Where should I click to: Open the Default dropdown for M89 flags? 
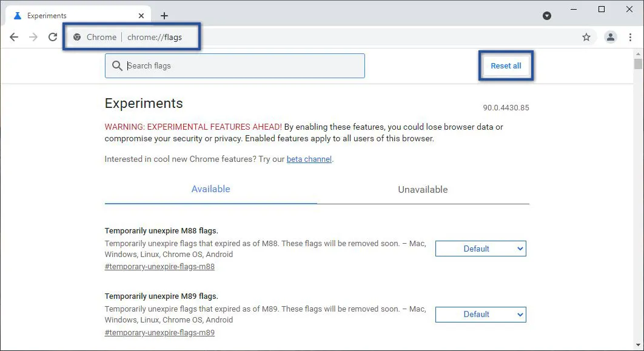point(480,314)
